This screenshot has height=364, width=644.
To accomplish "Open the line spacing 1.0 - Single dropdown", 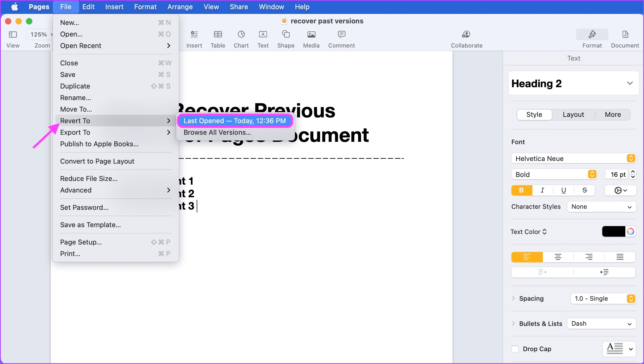I will coord(603,299).
